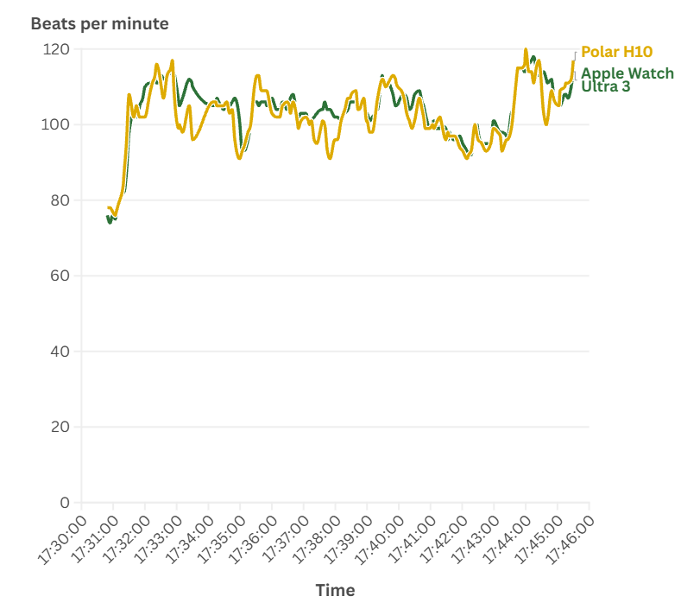
Task: Click the yellow Polar H10 line's starting point
Action: (108, 207)
